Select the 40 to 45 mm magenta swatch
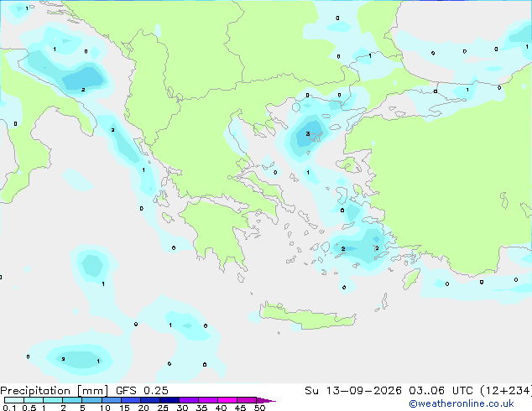Viewport: 532px width, 411px height. click(x=227, y=400)
